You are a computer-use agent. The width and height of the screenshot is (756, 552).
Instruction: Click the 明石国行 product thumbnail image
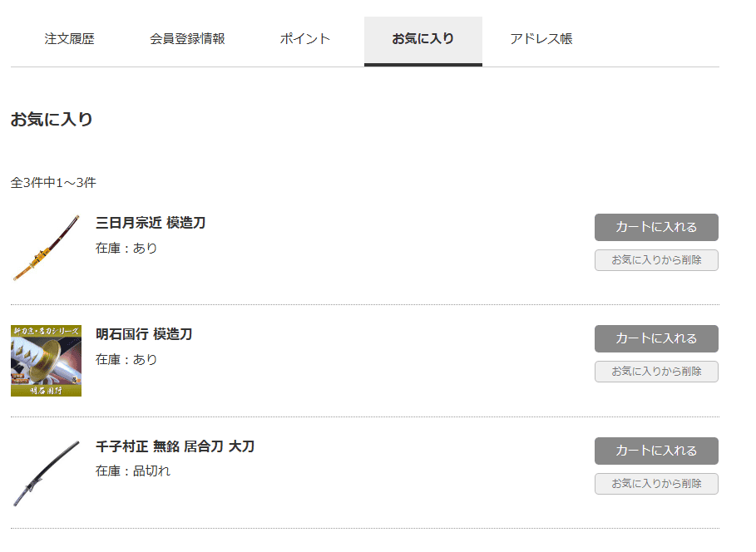(47, 361)
